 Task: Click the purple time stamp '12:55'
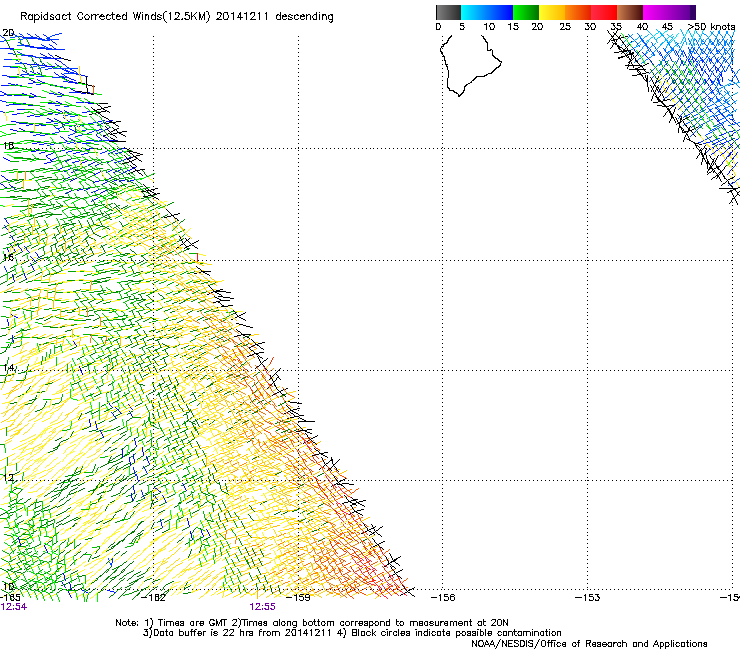coord(262,607)
